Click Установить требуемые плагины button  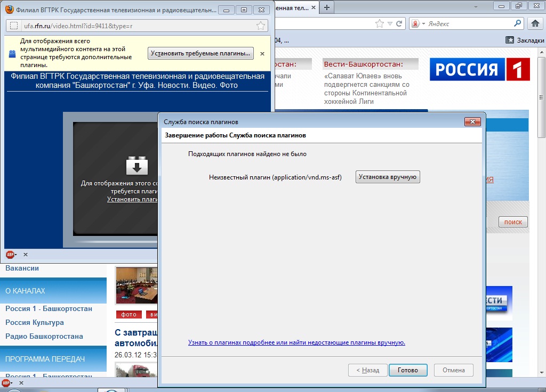click(200, 53)
